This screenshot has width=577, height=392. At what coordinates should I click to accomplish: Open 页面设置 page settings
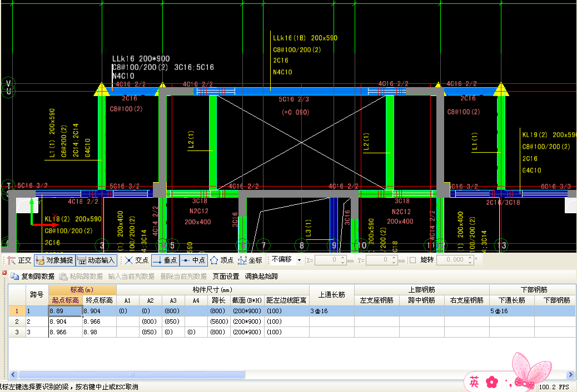[226, 276]
